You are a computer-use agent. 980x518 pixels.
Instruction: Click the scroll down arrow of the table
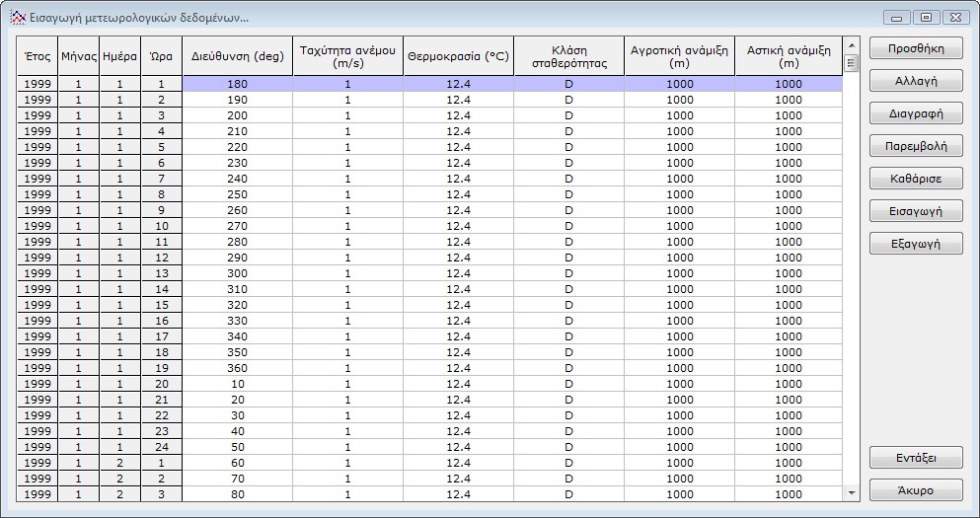click(x=852, y=492)
